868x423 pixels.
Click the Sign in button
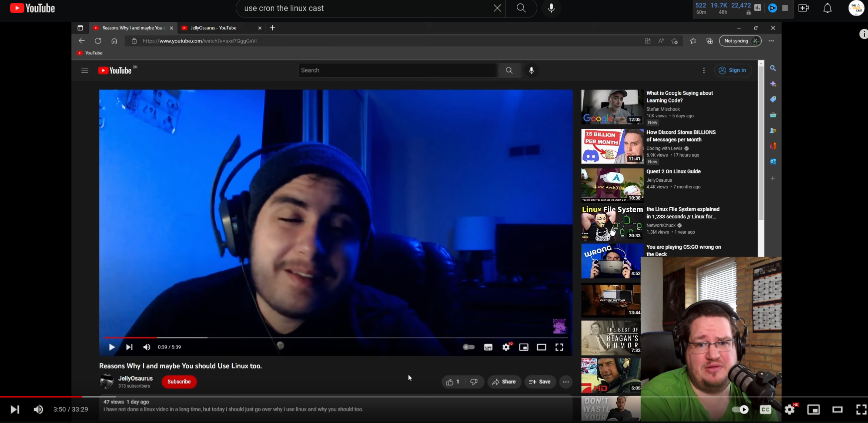[733, 70]
